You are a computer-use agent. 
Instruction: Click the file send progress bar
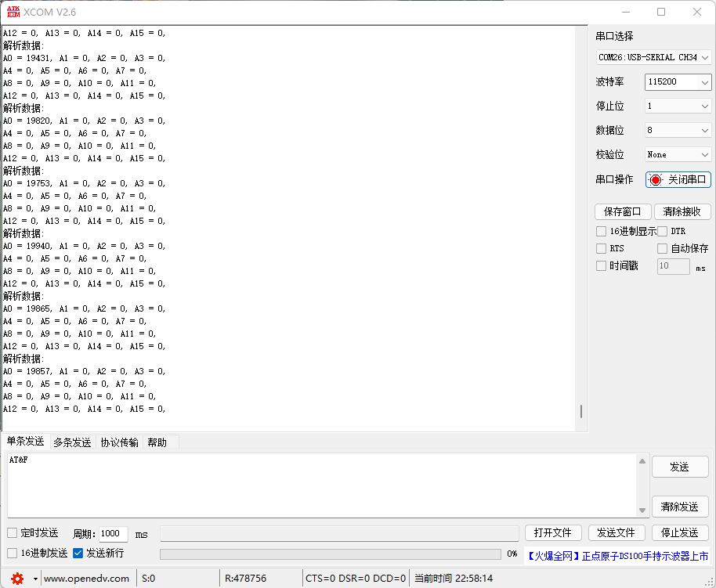(330, 554)
